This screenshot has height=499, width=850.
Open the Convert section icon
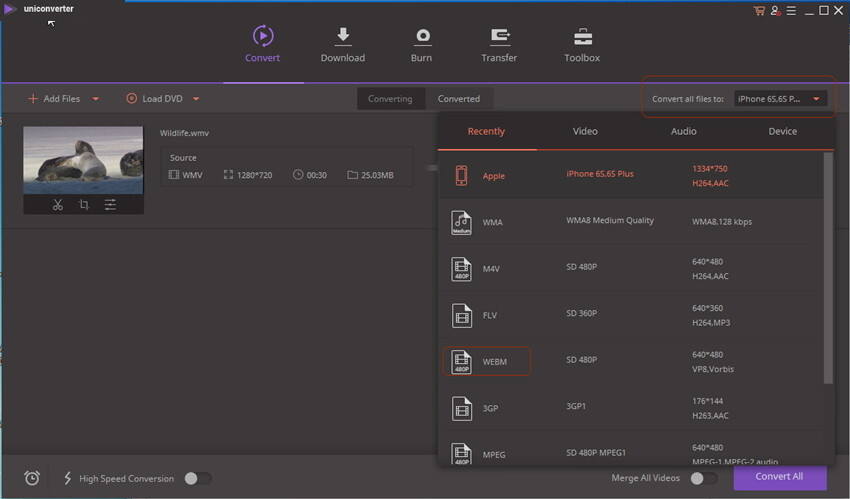click(263, 36)
